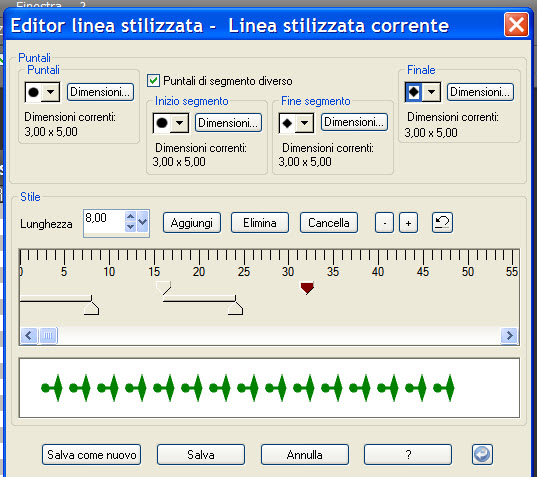Click the ruler scrollbar right arrow
Screen dimensions: 537x477
[509, 335]
